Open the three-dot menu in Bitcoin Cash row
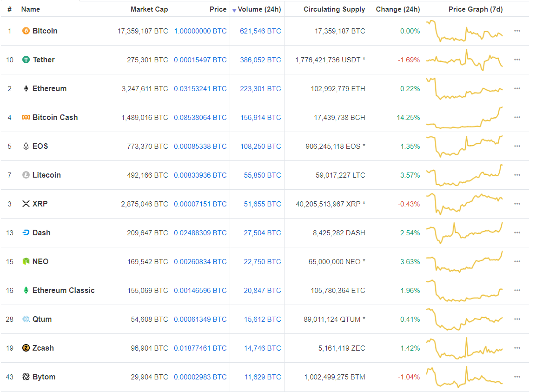Screen dimensions: 543x392 click(517, 117)
